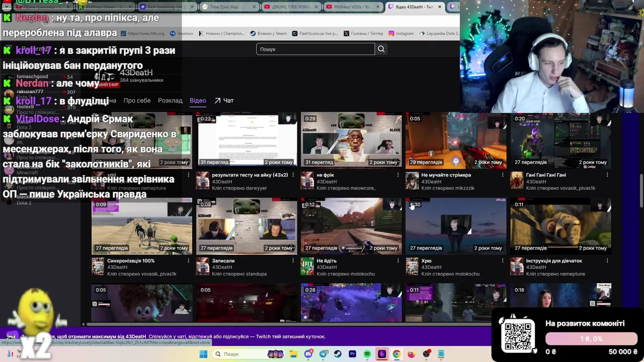Open 'Вітаємо у Steam' bookmark
644x362 pixels.
(x=268, y=34)
